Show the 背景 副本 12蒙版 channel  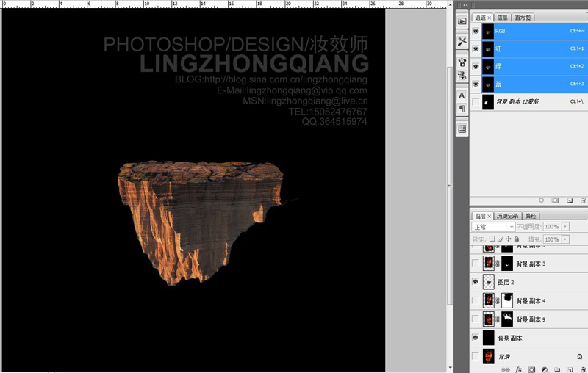pos(476,102)
